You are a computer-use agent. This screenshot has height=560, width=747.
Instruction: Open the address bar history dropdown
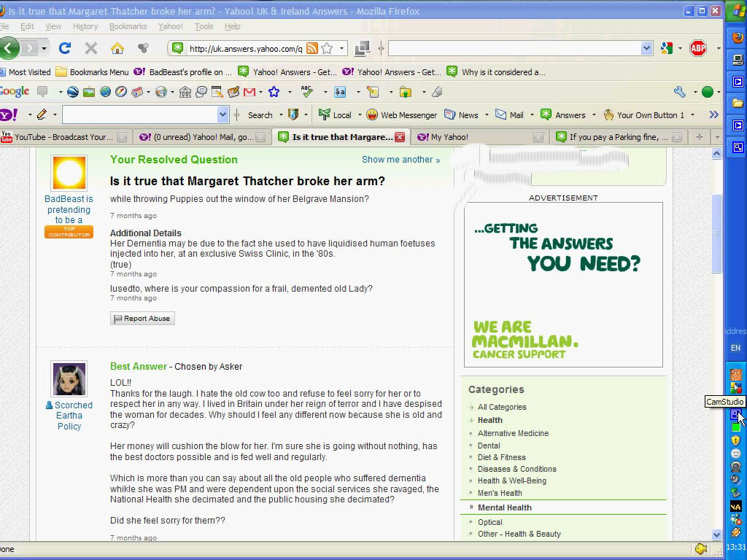point(341,48)
